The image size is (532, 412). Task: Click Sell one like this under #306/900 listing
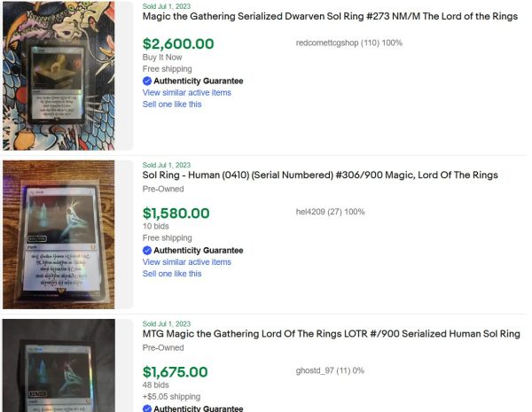point(172,274)
